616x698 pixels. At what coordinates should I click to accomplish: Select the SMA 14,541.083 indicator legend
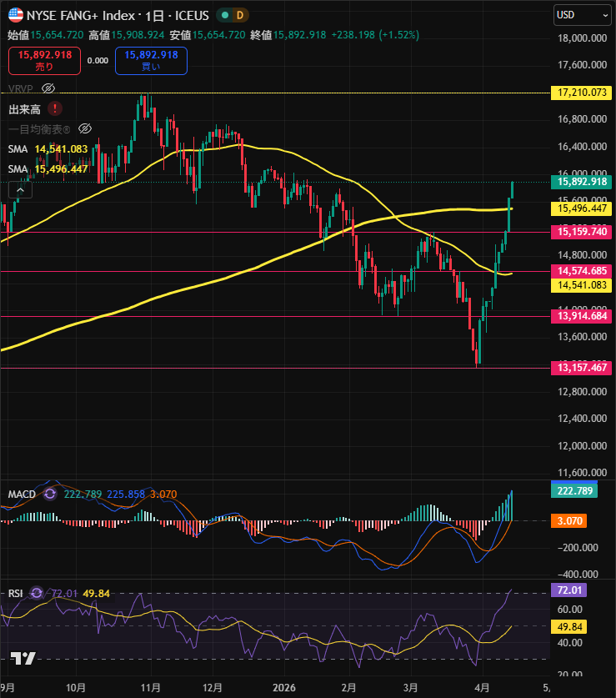tap(48, 148)
